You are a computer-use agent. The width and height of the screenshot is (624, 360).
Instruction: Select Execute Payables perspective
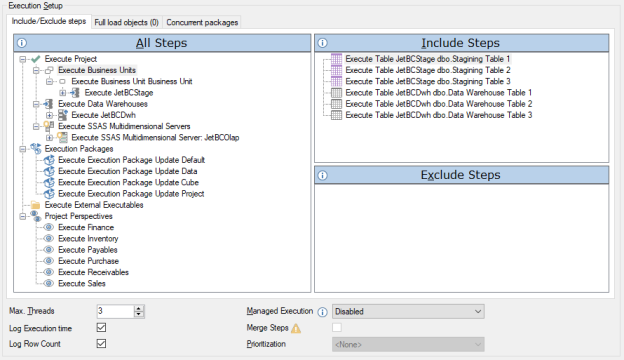click(x=88, y=250)
